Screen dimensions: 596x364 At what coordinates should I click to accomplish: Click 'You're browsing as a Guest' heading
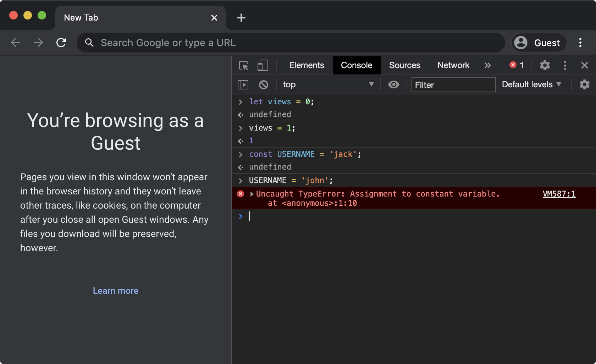click(x=116, y=132)
